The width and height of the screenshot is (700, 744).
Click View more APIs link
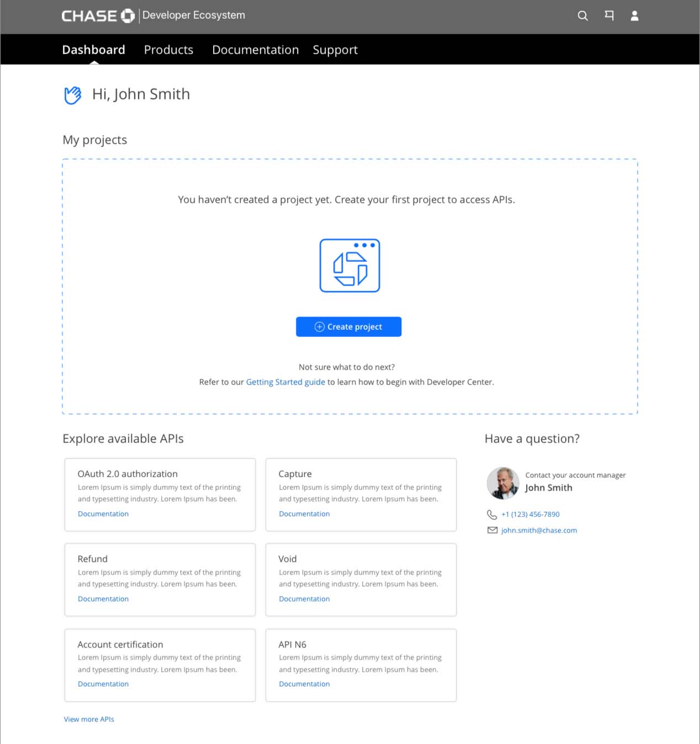pyautogui.click(x=89, y=719)
